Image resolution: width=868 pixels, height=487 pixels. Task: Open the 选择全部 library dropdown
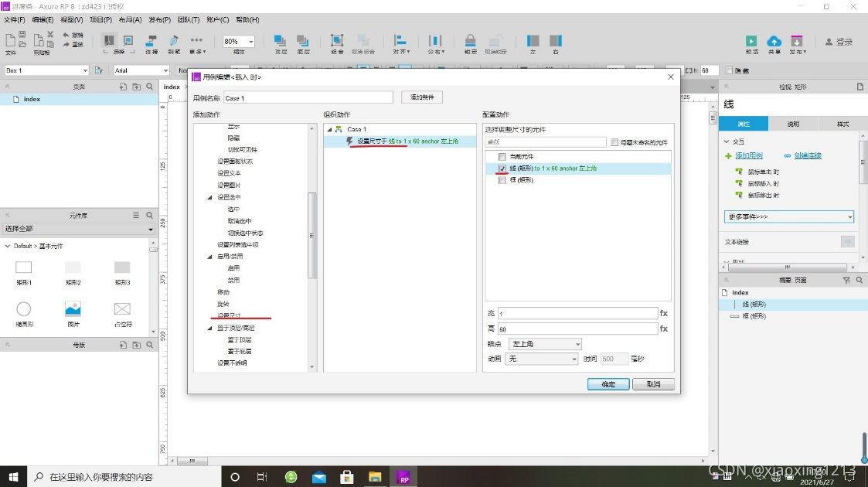pyautogui.click(x=78, y=229)
